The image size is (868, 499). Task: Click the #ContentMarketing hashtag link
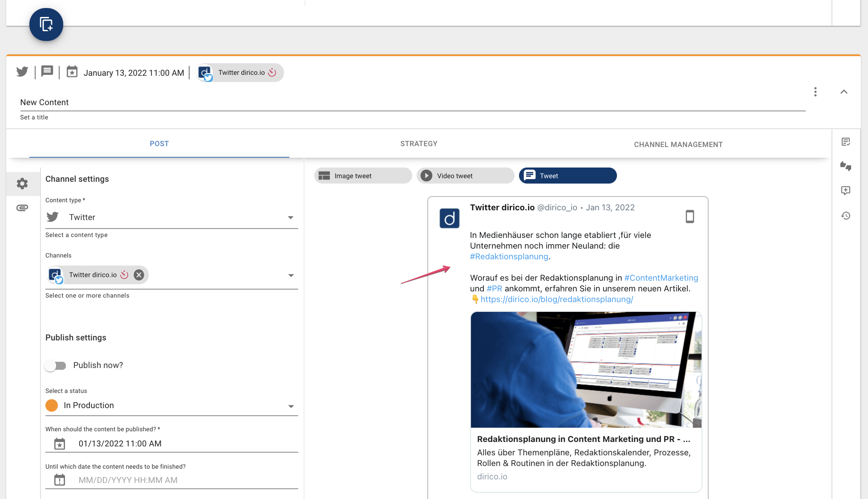click(x=661, y=278)
